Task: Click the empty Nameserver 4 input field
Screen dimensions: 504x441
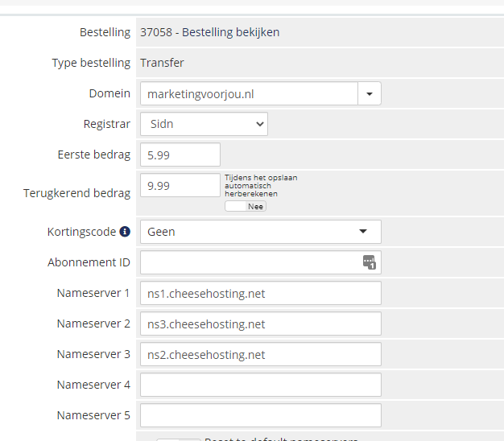Action: tap(260, 385)
